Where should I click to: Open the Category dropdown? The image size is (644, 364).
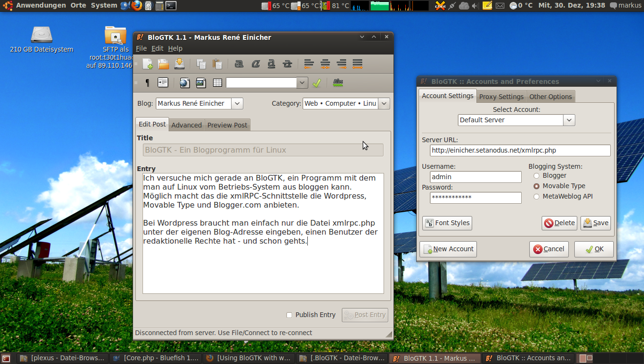[384, 103]
